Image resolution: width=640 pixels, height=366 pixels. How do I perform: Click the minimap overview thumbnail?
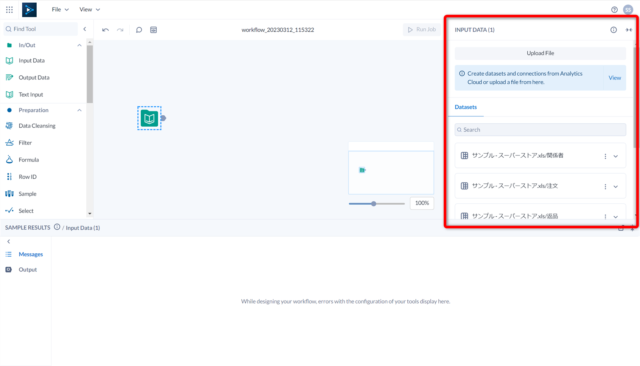click(391, 172)
